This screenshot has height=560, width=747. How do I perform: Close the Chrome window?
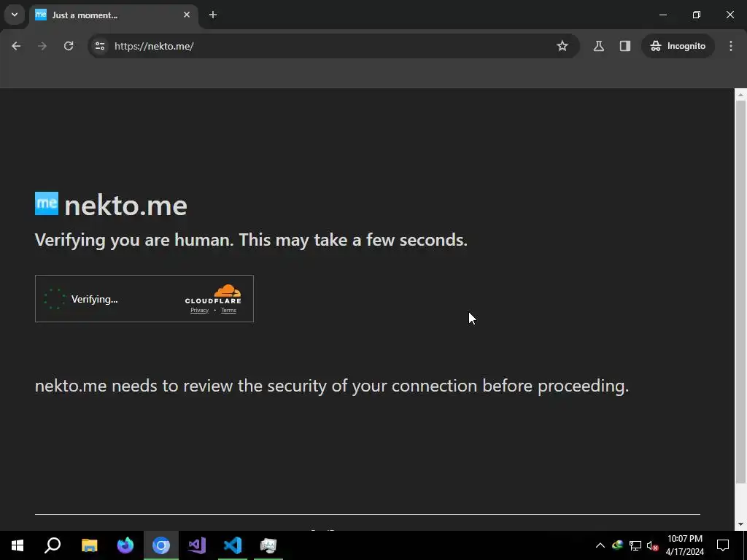pyautogui.click(x=729, y=15)
